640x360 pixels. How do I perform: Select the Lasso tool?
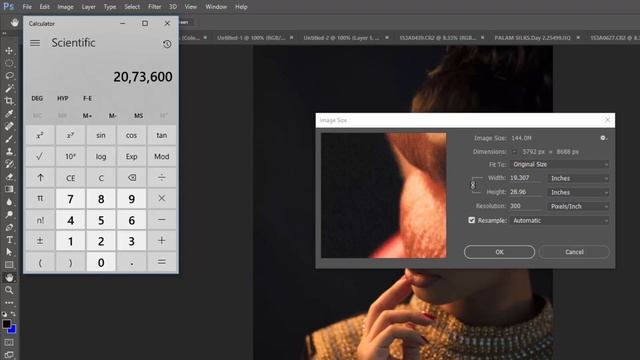point(9,76)
